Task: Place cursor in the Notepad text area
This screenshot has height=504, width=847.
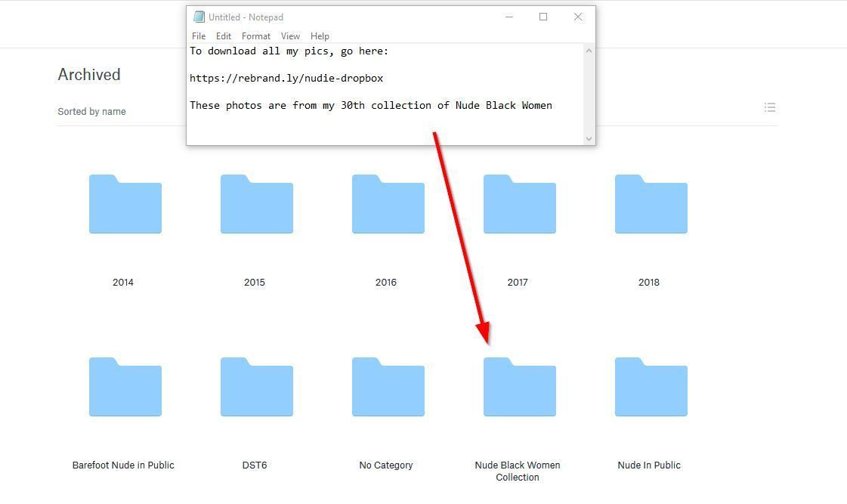Action: pyautogui.click(x=385, y=125)
